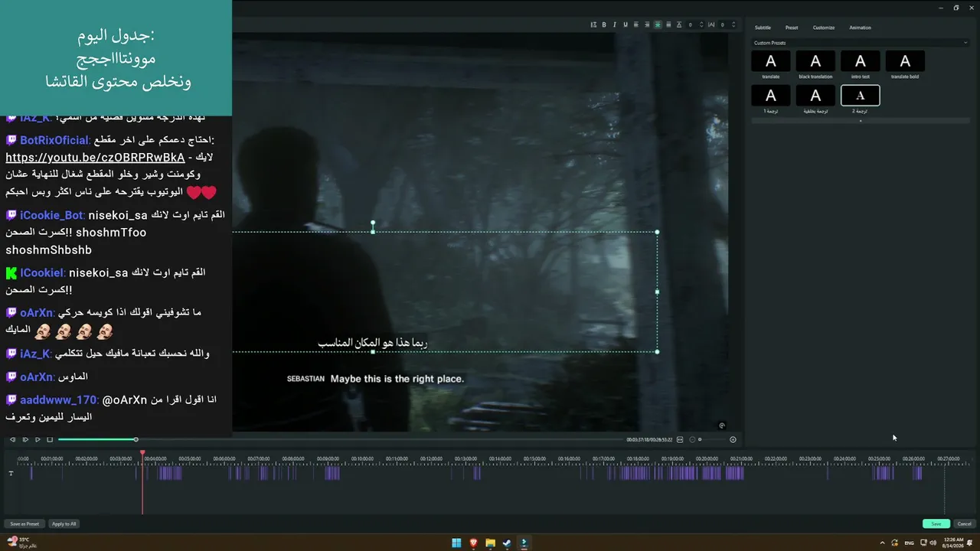The width and height of the screenshot is (980, 551).
Task: Click the Cancel button
Action: click(x=965, y=524)
